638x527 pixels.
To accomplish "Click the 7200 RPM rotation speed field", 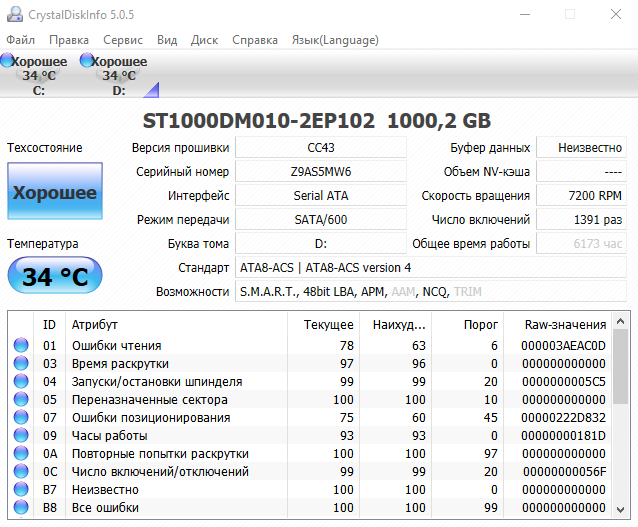I will pyautogui.click(x=581, y=195).
